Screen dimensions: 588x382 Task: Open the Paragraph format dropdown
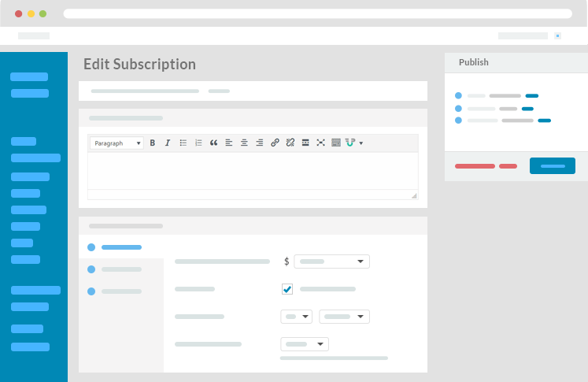[x=116, y=143]
